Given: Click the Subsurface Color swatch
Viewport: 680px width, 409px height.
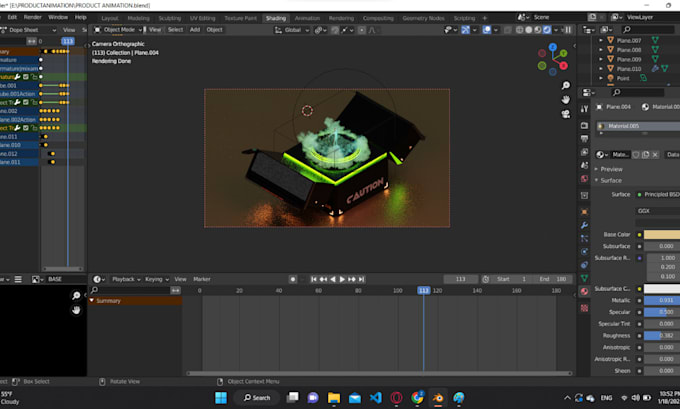Looking at the screenshot, I should [662, 289].
